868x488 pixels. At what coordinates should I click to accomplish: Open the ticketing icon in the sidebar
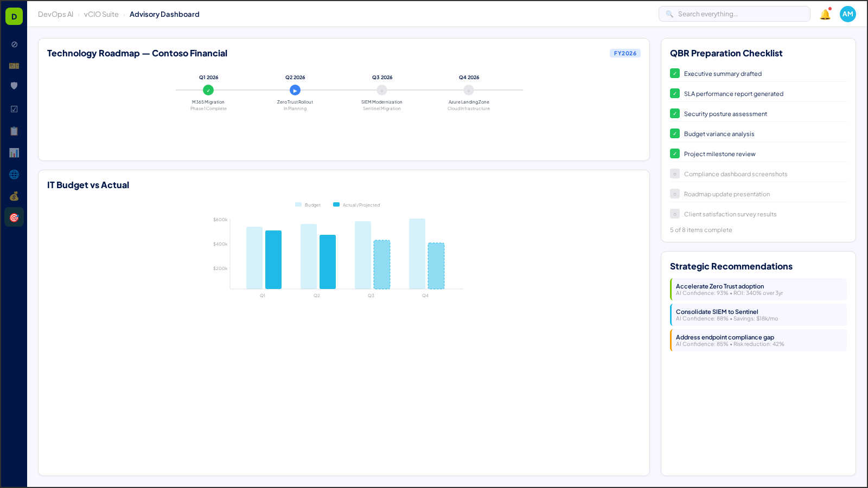pos(14,66)
